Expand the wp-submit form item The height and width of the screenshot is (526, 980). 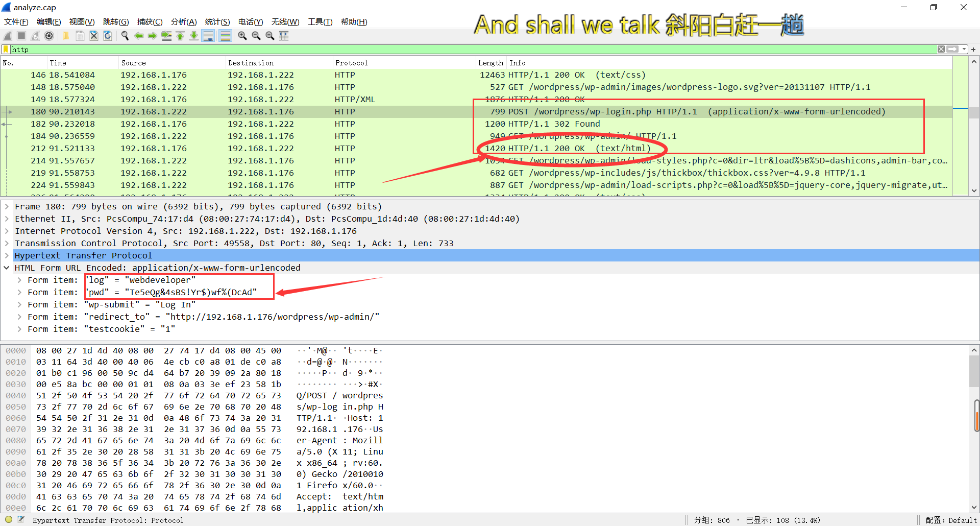19,304
